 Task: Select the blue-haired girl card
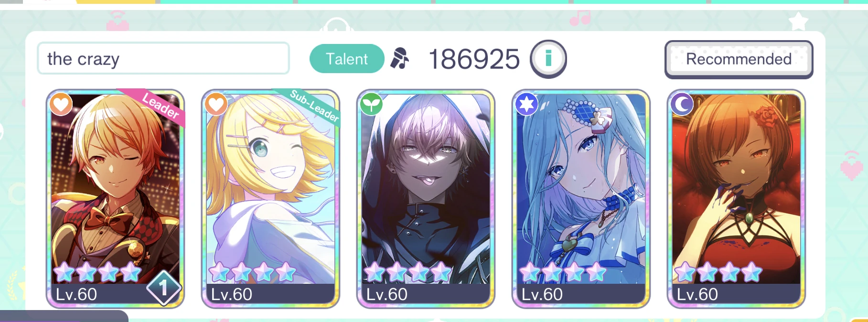581,199
